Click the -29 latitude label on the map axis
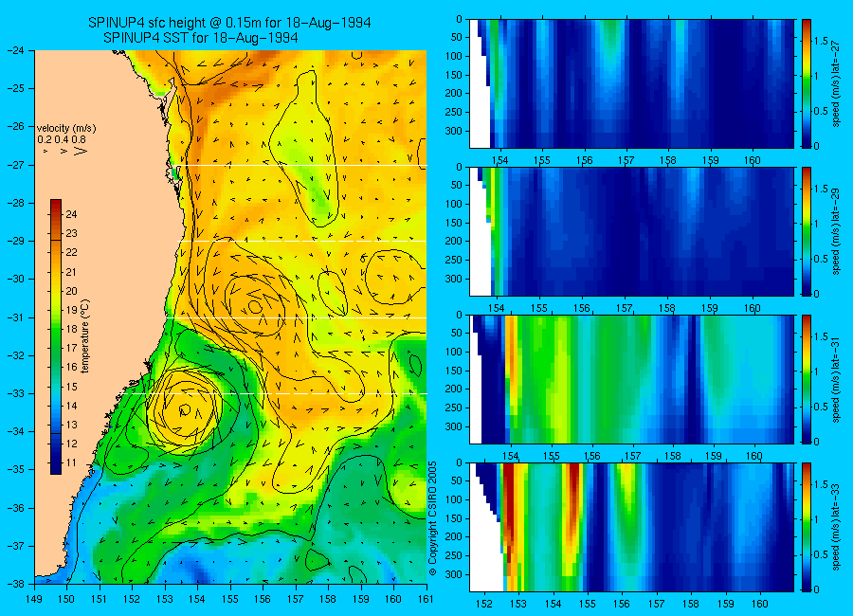 (x=16, y=241)
